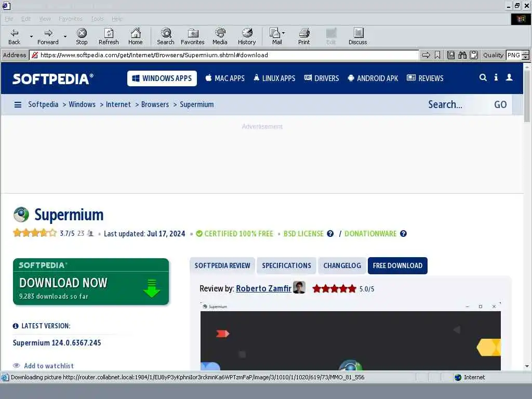Open the Drivers section
532x399 pixels.
321,78
